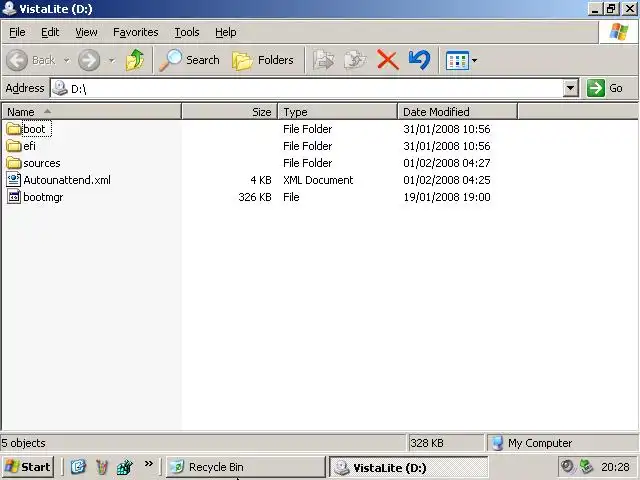640x480 pixels.
Task: Click the red Delete icon
Action: pyautogui.click(x=387, y=60)
